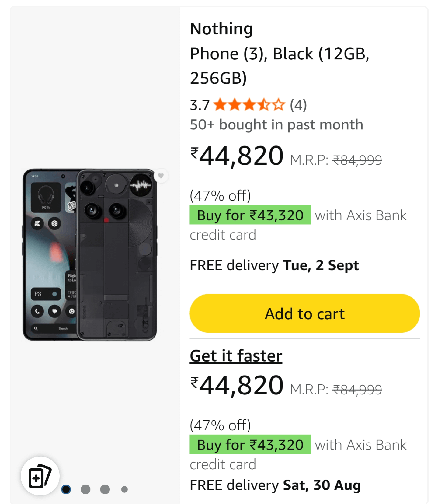
Task: Select the first image carousel dot
Action: coord(66,489)
